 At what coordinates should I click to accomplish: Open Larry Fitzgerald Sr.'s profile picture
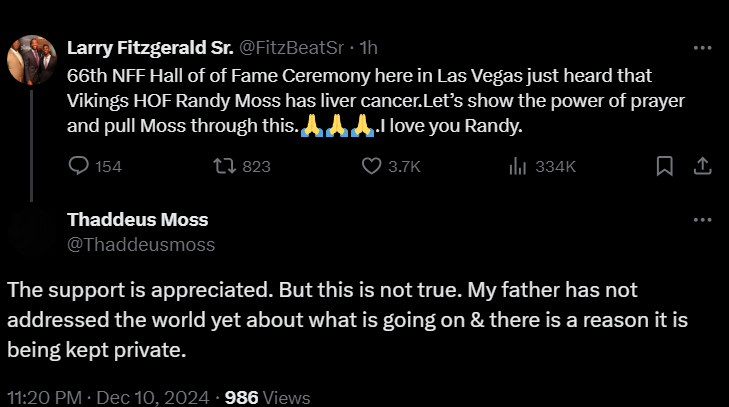(x=32, y=60)
